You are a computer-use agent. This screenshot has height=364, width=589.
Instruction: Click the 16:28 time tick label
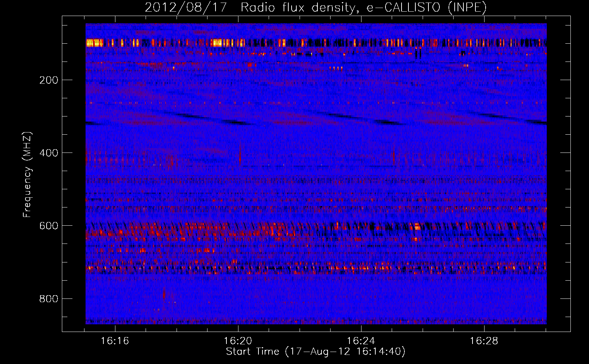[x=484, y=341]
